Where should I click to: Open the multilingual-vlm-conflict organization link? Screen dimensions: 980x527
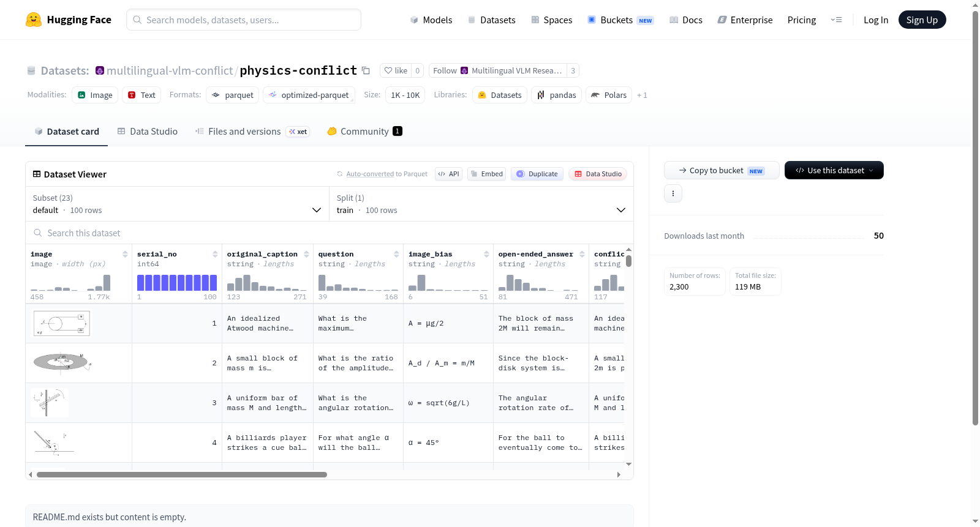tap(170, 70)
